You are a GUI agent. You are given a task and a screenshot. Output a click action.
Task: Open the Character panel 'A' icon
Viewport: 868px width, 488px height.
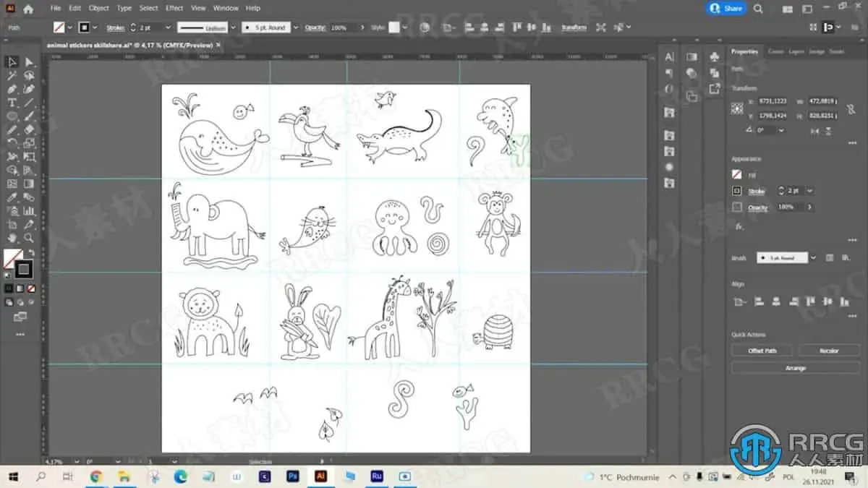pyautogui.click(x=669, y=56)
